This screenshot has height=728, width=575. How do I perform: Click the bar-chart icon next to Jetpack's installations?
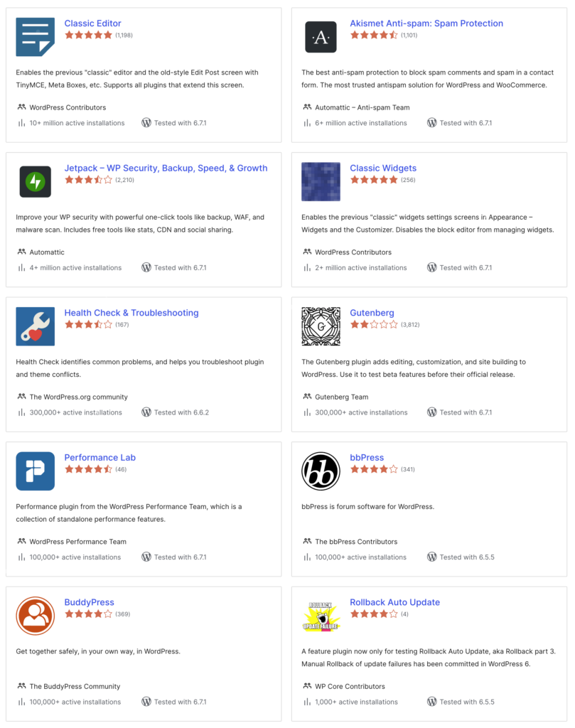21,268
